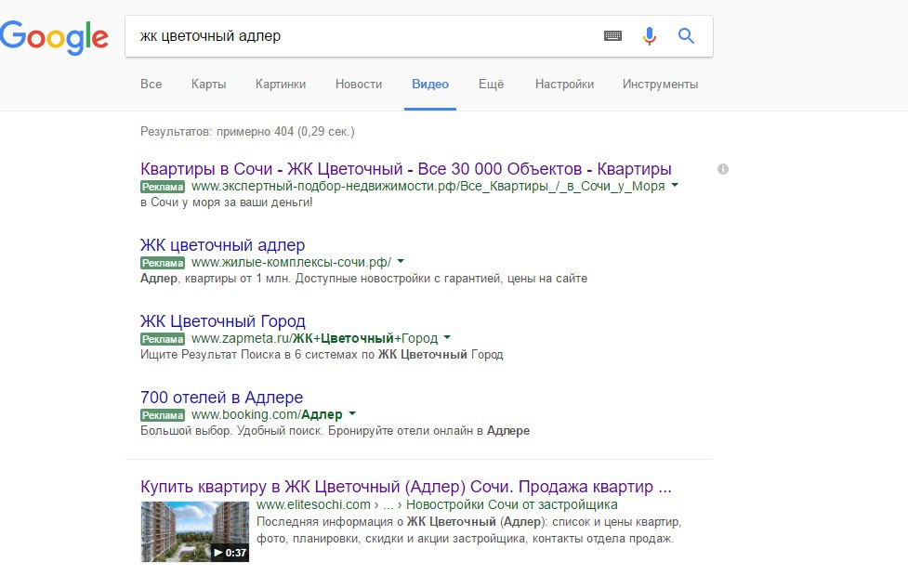Open the 700 отелей в Адлере link
Viewport: 908px width, 588px height.
pyautogui.click(x=222, y=397)
